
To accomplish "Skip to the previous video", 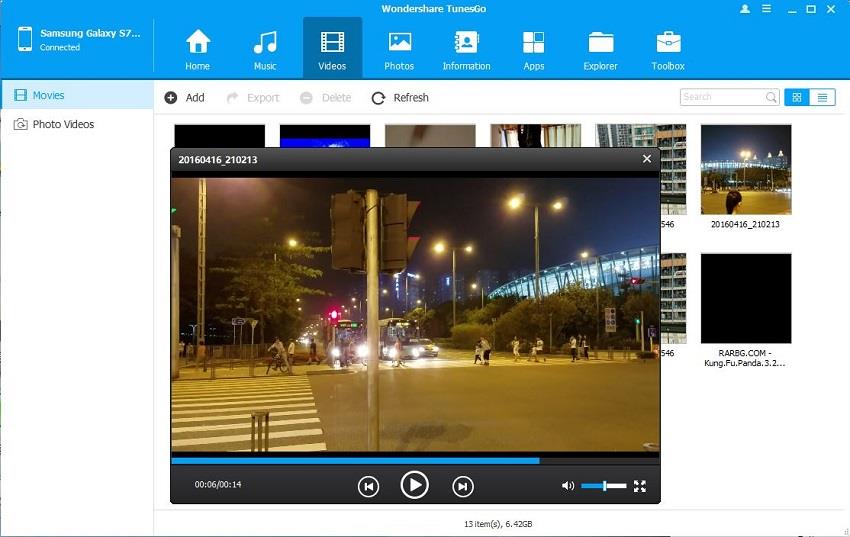I will click(x=368, y=486).
